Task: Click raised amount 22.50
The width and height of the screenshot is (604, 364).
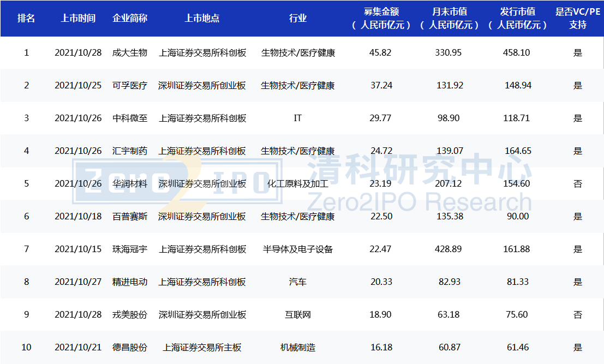Action: coord(381,217)
